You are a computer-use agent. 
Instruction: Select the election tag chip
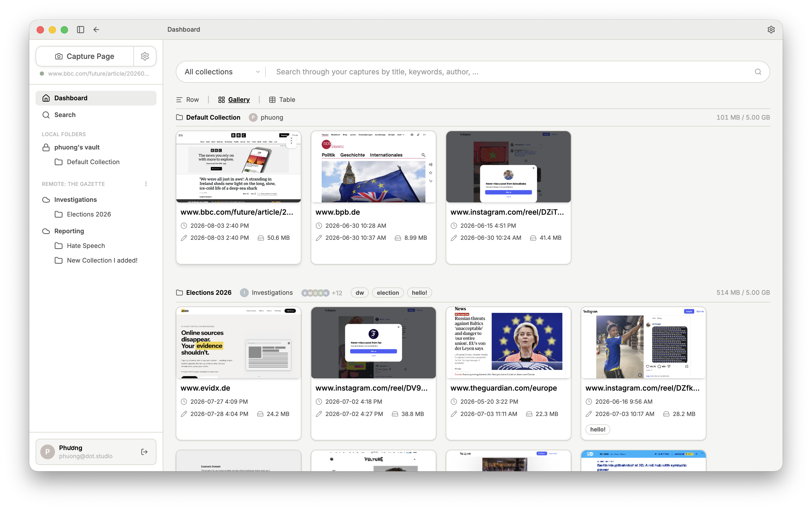pyautogui.click(x=387, y=293)
